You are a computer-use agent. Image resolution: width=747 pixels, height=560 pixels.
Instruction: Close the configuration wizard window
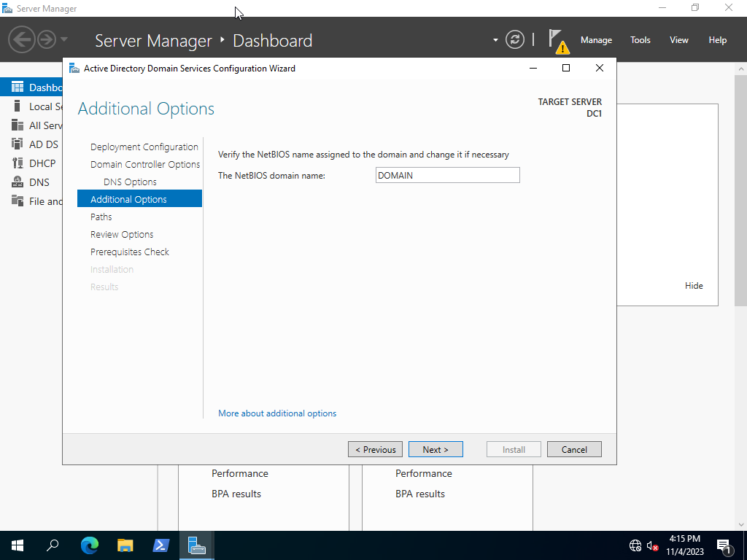(x=600, y=68)
